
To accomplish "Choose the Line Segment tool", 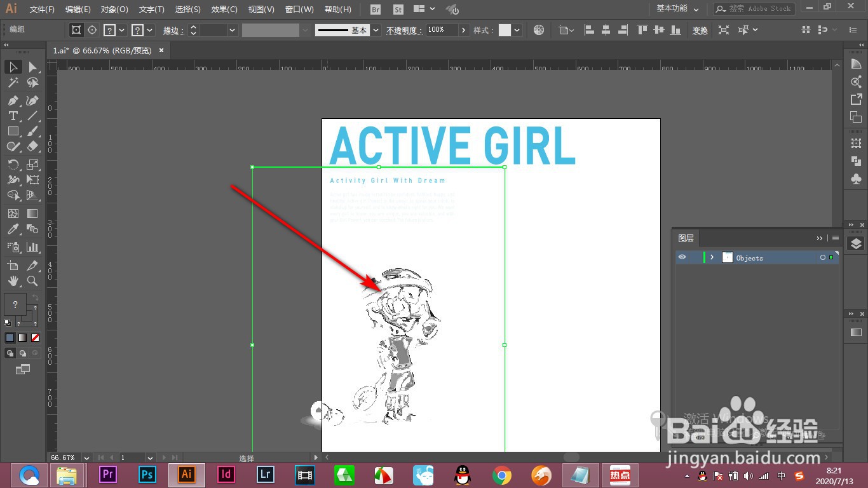I will pyautogui.click(x=32, y=116).
